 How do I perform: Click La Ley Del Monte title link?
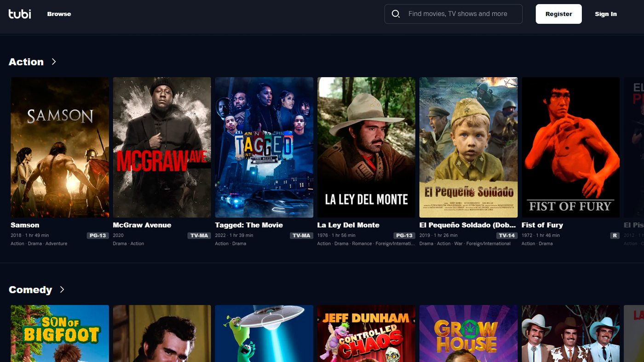348,225
